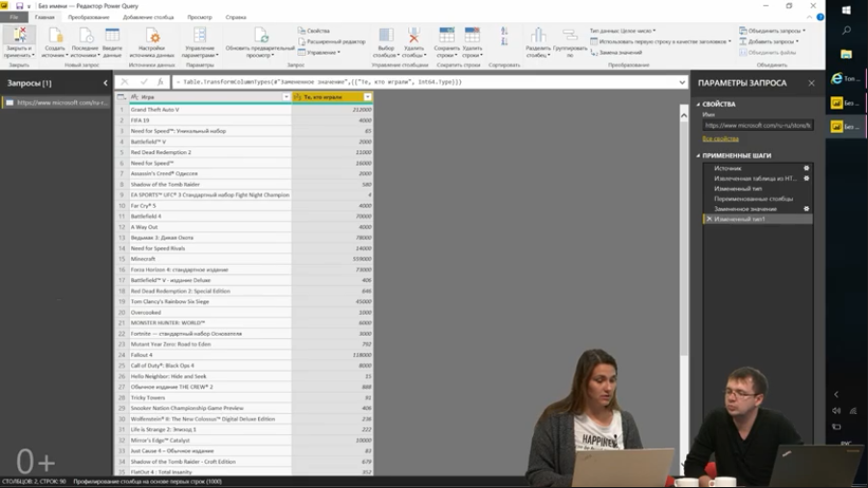This screenshot has width=868, height=488.
Task: Switch to the Добавление столбца tab
Action: tap(148, 17)
